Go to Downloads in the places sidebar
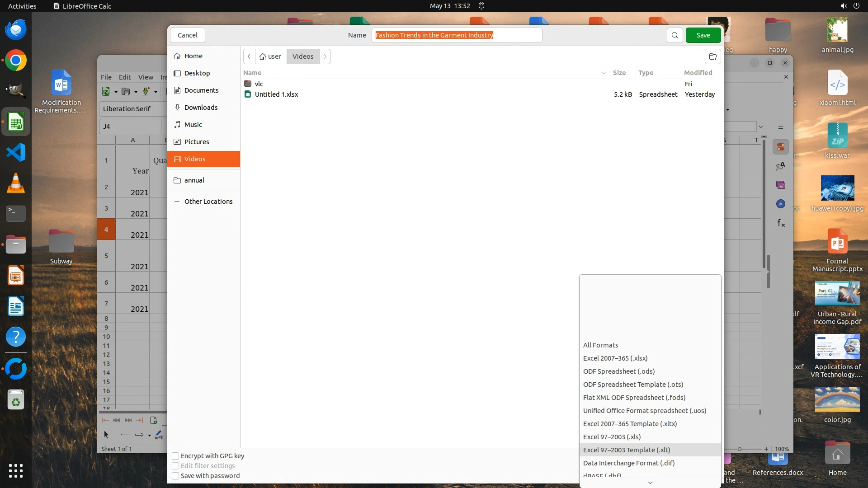Screen dimensions: 868x488 [x=201, y=108]
